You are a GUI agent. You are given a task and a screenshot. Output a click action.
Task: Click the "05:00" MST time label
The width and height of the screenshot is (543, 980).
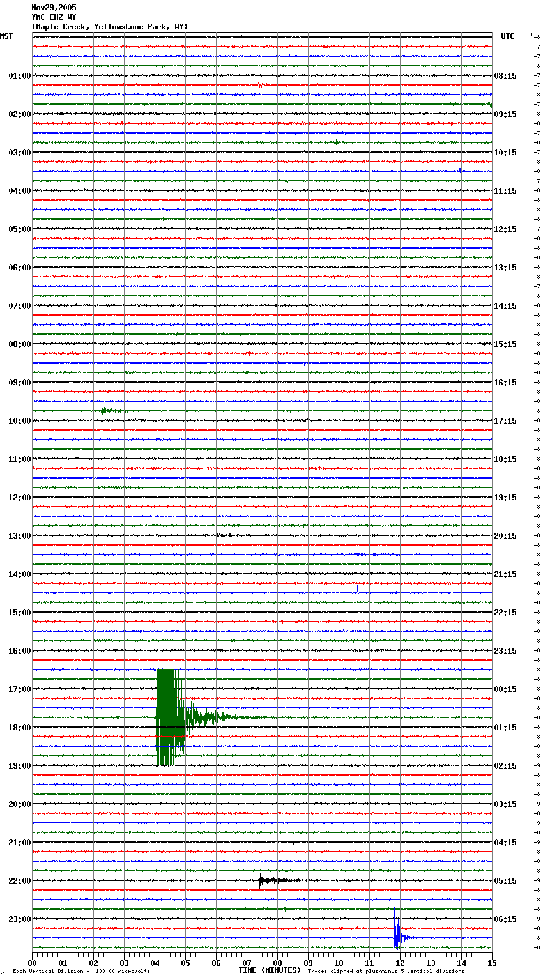click(x=20, y=229)
